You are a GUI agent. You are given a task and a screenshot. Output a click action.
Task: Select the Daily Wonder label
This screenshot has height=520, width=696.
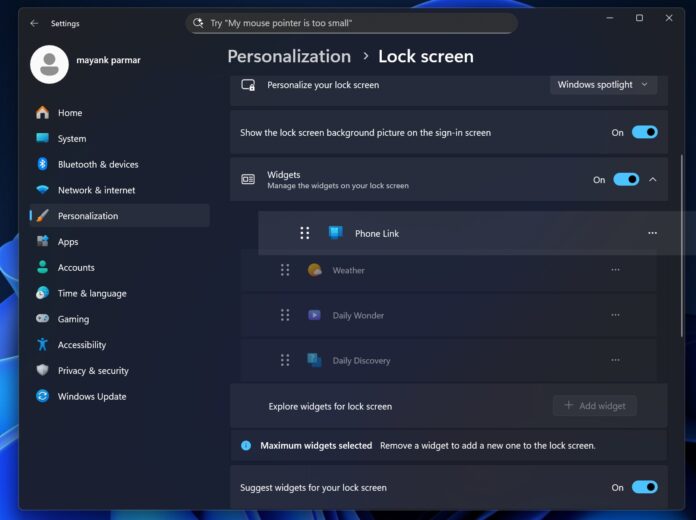pos(358,315)
